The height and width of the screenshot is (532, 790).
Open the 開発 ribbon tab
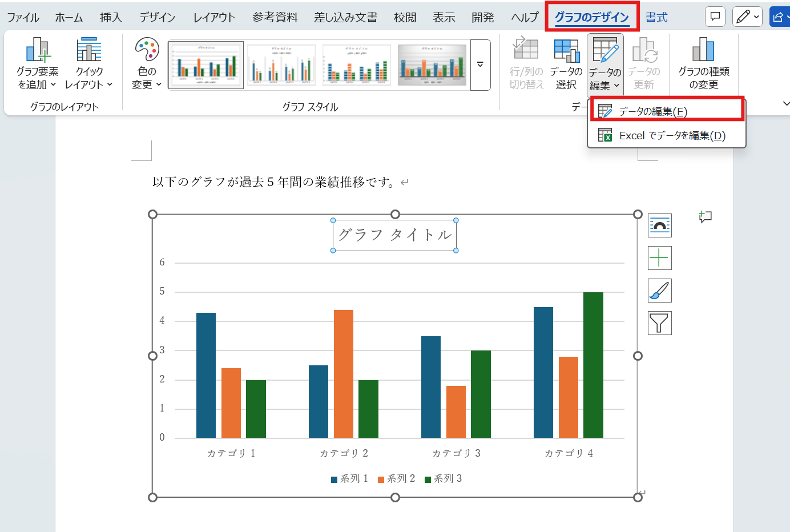point(482,17)
